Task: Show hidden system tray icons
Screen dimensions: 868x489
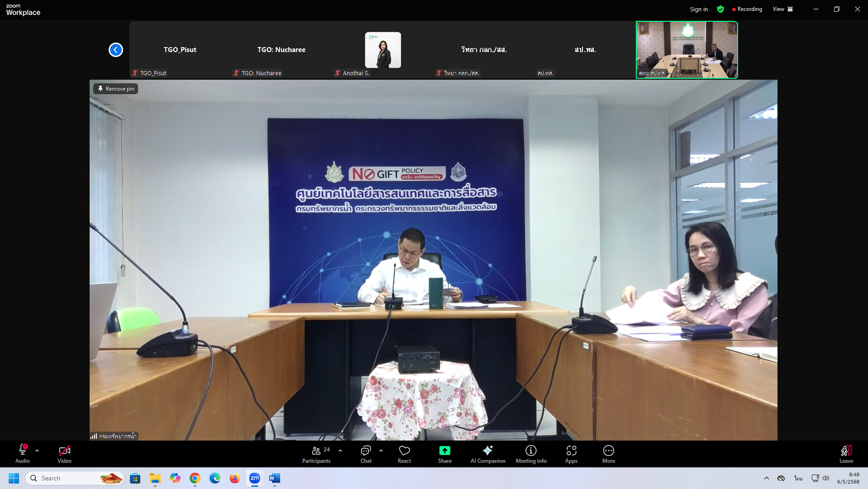Action: pyautogui.click(x=767, y=478)
